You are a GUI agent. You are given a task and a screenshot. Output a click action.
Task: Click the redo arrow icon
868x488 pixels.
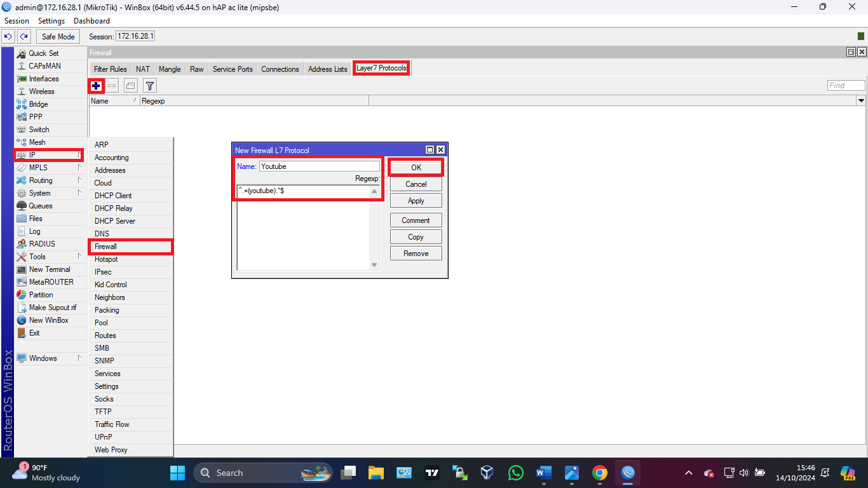tap(24, 36)
